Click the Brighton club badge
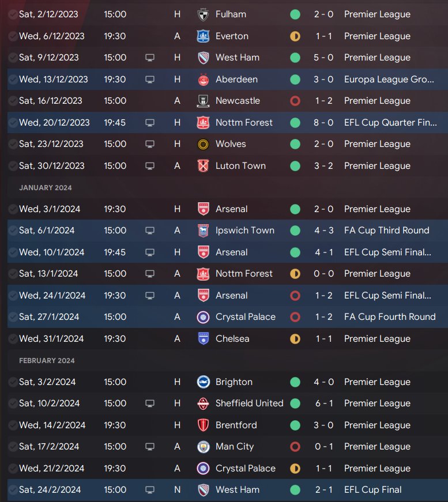448x502 pixels. 203,382
